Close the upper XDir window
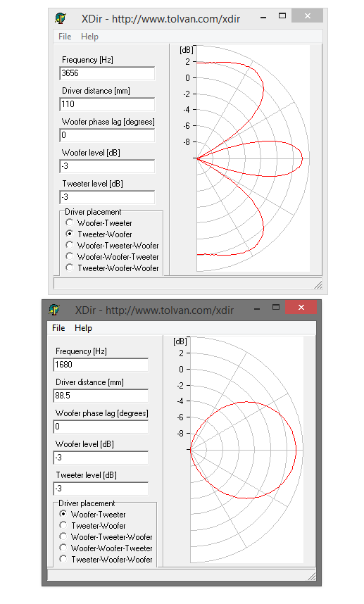The height and width of the screenshot is (604, 364). (308, 15)
